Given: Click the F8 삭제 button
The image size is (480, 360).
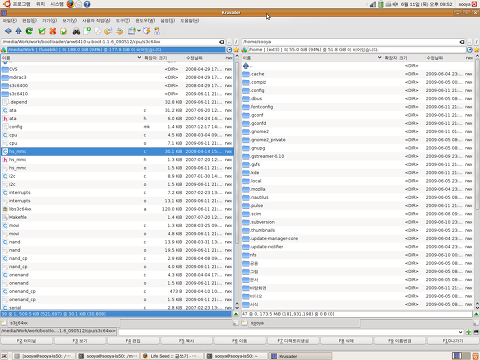Looking at the screenshot, I should point(346,341).
